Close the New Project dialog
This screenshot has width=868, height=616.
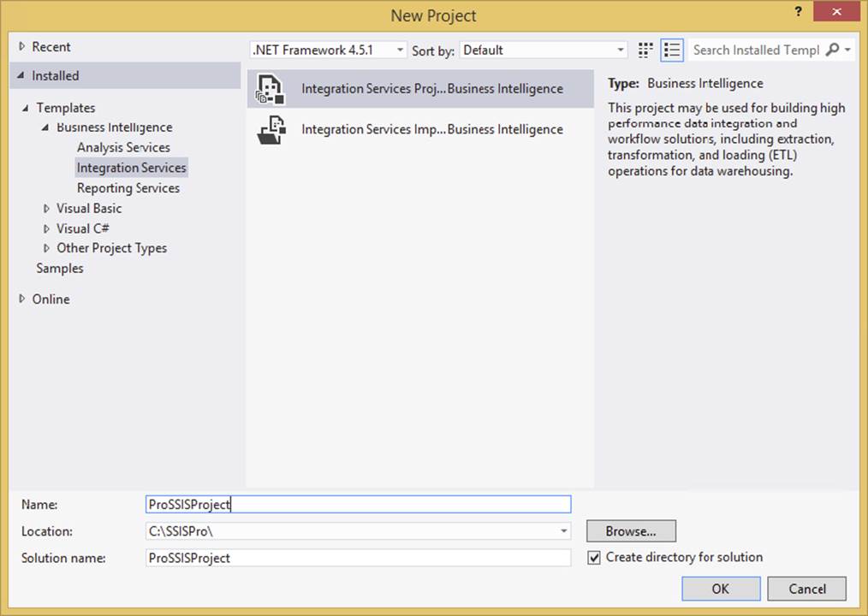836,11
